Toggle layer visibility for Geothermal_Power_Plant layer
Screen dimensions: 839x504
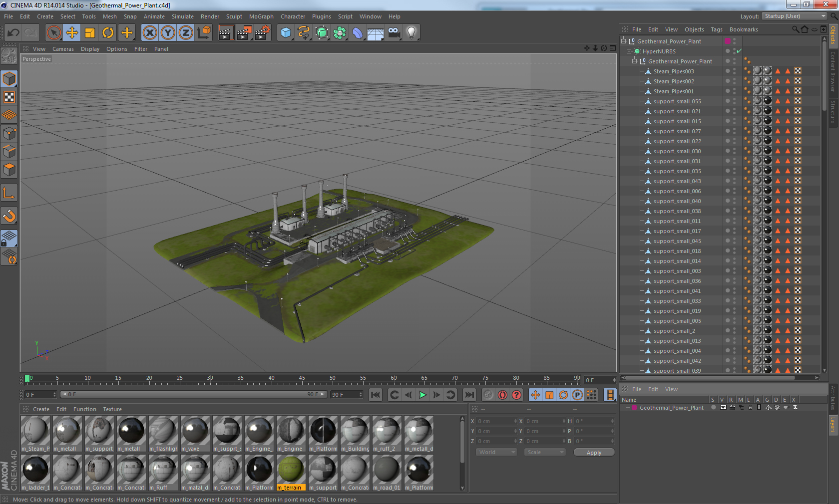(723, 407)
